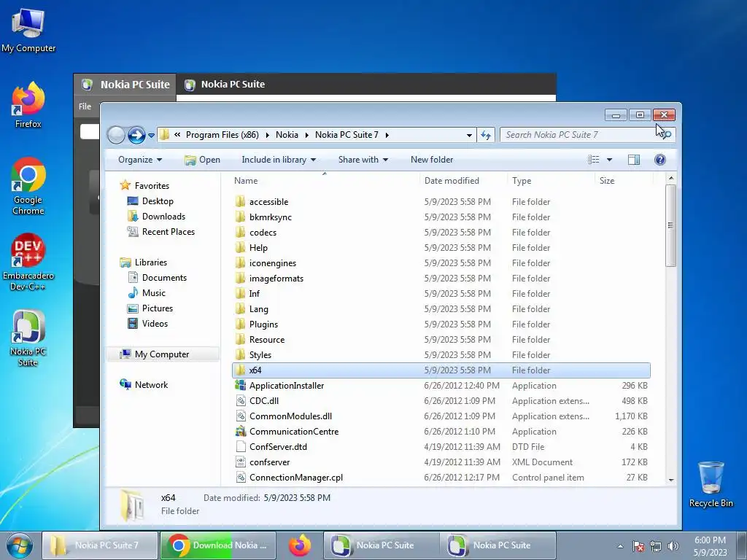Click New folder button

(x=432, y=160)
